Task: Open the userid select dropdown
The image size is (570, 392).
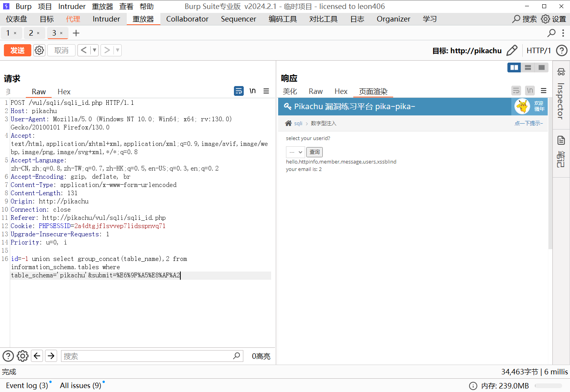Action: (295, 152)
